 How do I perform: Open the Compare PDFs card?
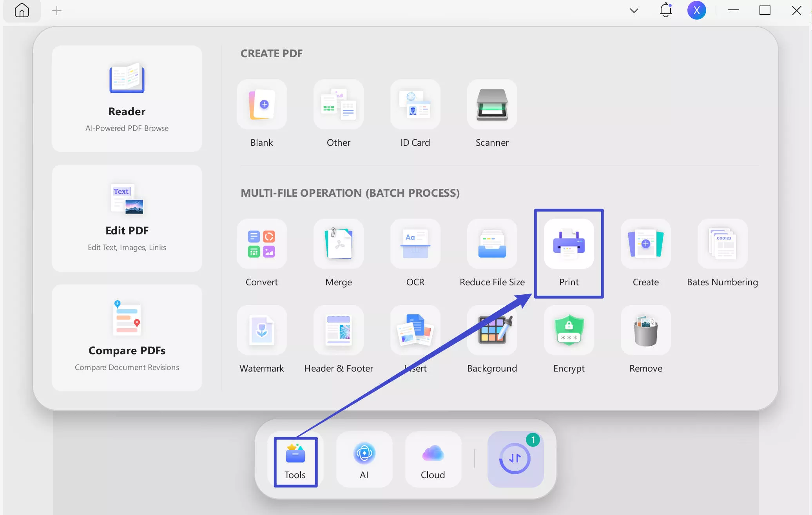(127, 338)
